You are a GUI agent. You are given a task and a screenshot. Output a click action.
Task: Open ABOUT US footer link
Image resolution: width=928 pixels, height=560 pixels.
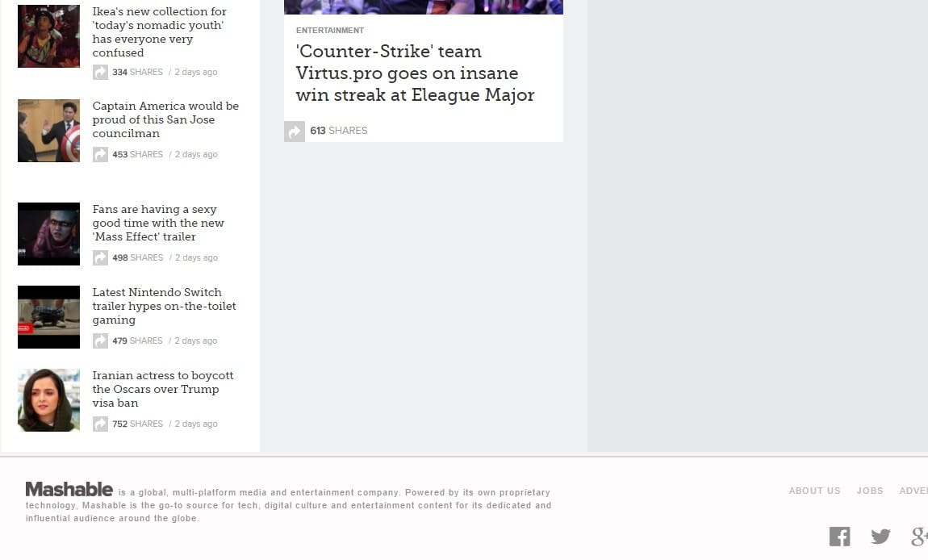click(x=814, y=491)
